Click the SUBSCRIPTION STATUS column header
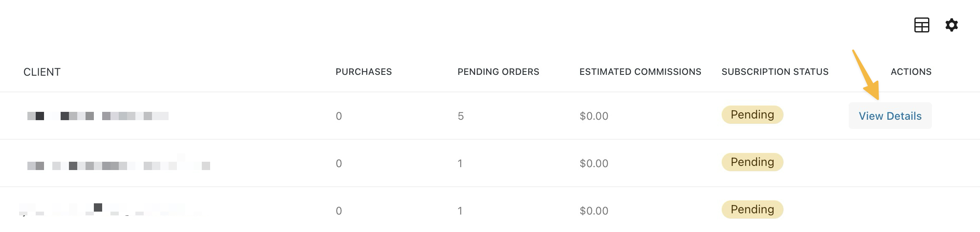 coord(775,72)
